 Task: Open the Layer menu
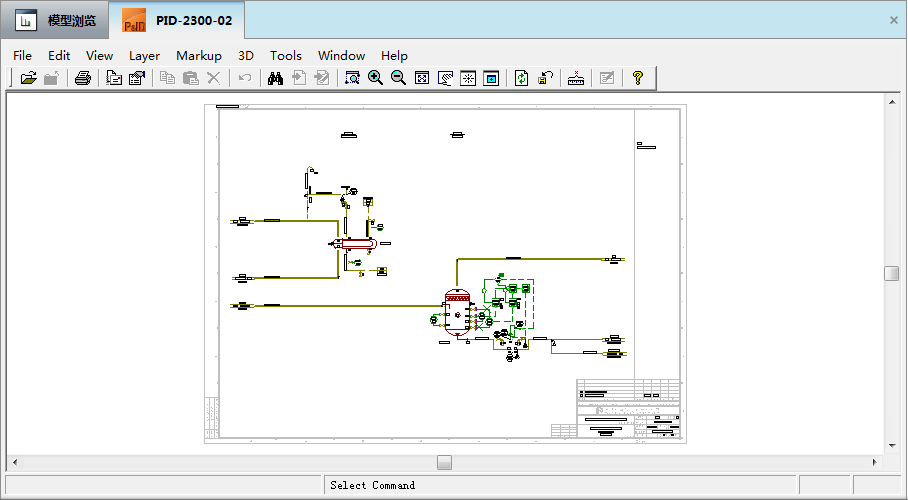pos(144,56)
